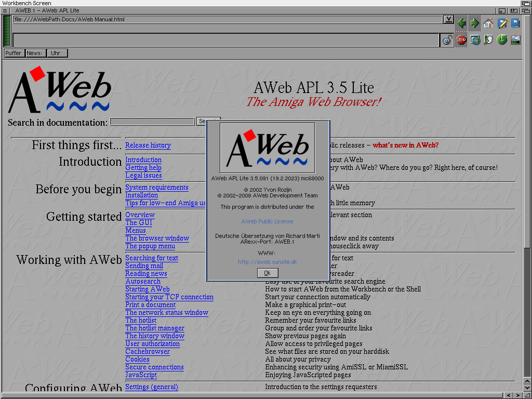Image resolution: width=532 pixels, height=399 pixels.
Task: Click the open padlock security icon
Action: point(447,40)
